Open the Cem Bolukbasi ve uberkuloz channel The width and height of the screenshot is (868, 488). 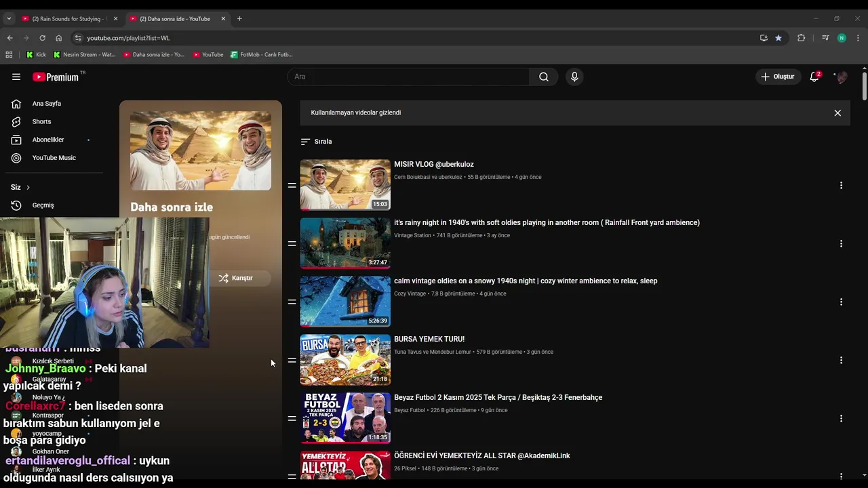tap(428, 177)
